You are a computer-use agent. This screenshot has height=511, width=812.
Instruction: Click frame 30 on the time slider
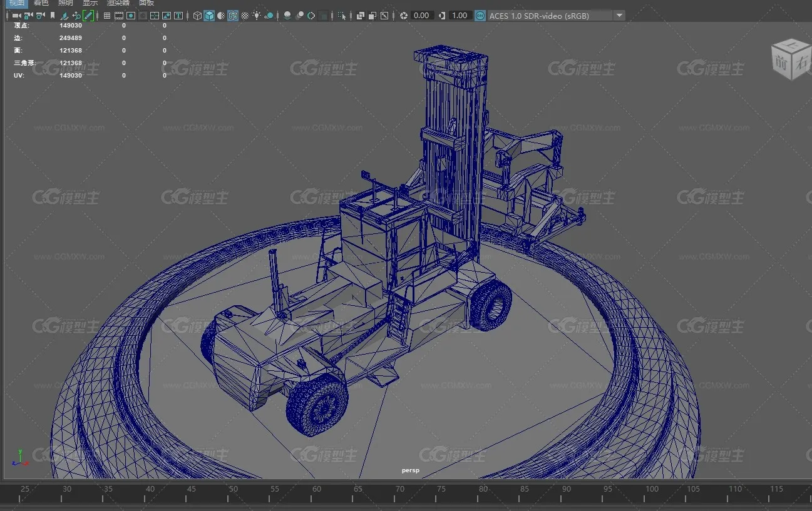pyautogui.click(x=67, y=489)
